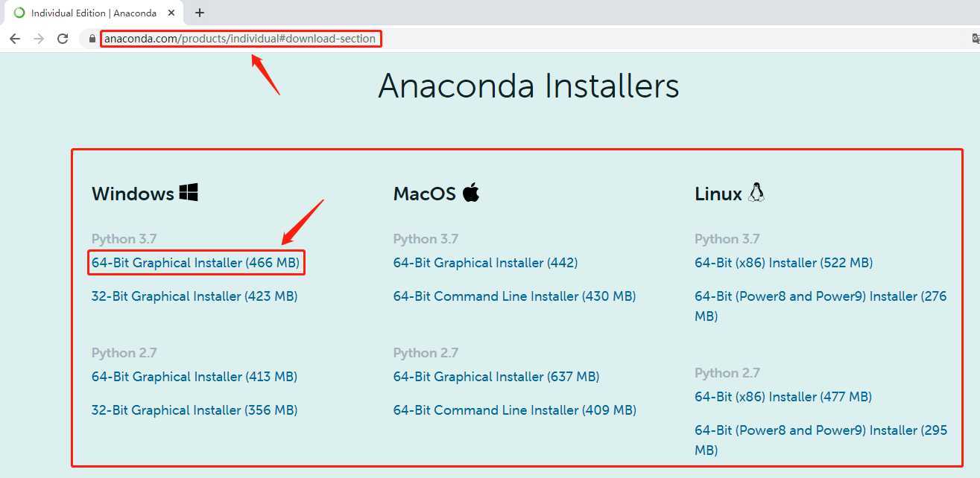Download MacOS 64-Bit Command Line Installer (430 MB)

pos(514,296)
